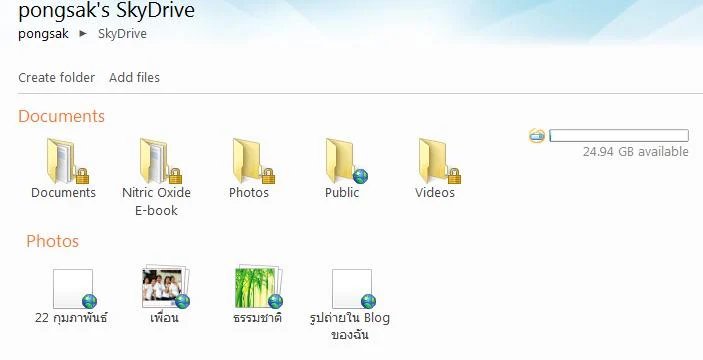The width and height of the screenshot is (703, 360).
Task: Open the เพื่อน album thumbnail
Action: click(x=166, y=287)
